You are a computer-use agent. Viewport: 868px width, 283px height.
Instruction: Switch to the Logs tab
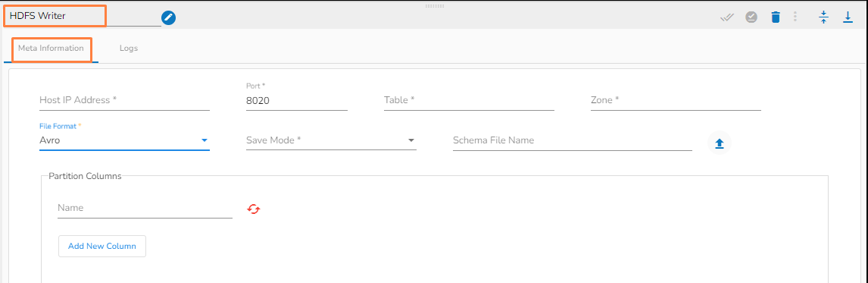(129, 49)
